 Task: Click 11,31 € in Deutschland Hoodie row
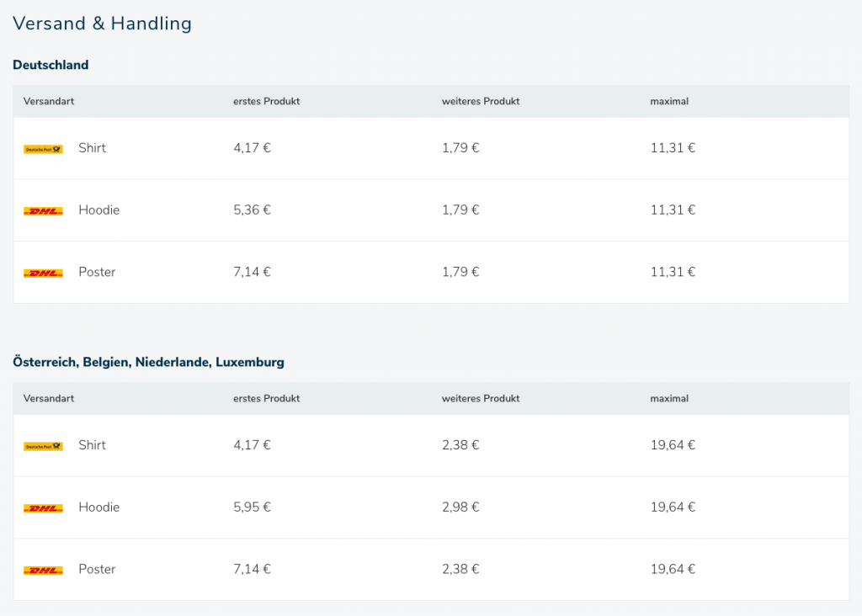tap(673, 210)
